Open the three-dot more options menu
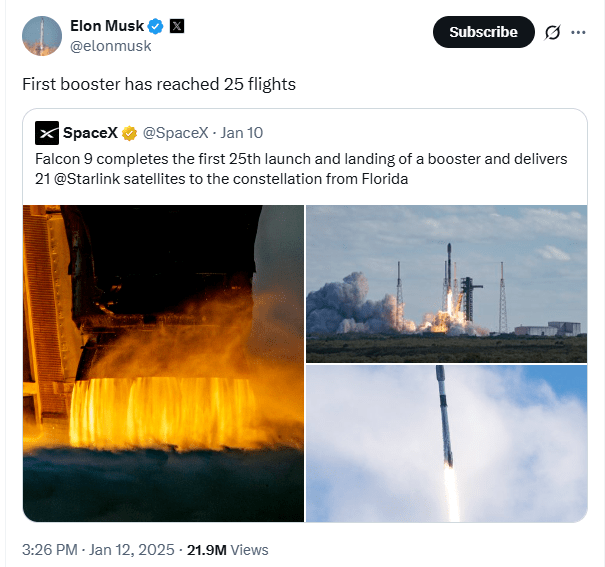Image resolution: width=605 pixels, height=567 pixels. pos(578,33)
